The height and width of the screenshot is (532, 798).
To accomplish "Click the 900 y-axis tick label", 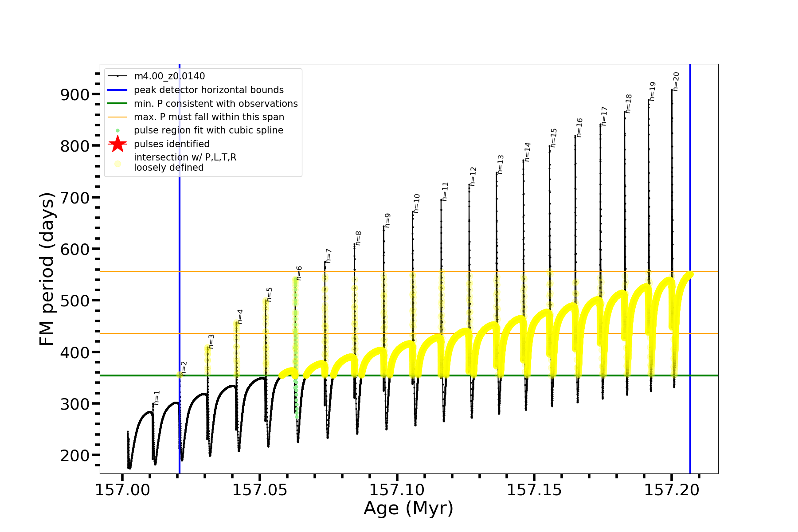I will tap(74, 95).
